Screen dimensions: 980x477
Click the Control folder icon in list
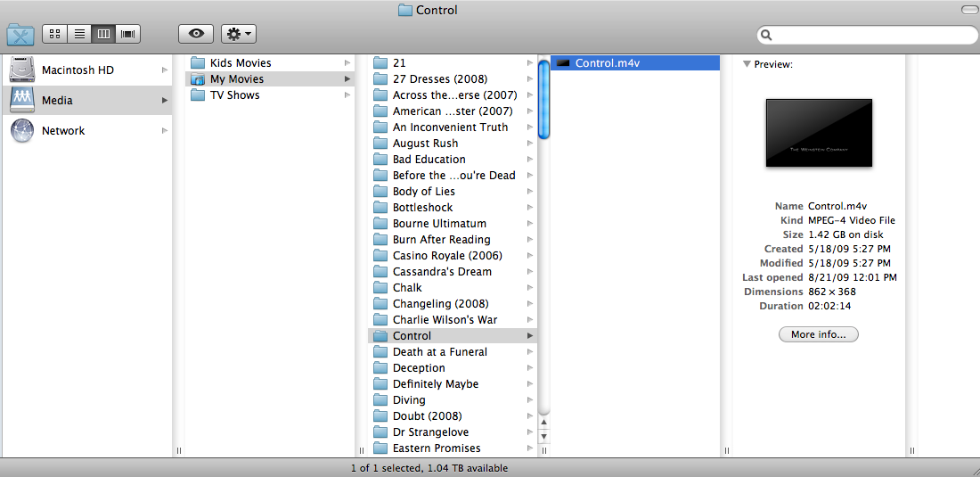tap(380, 336)
